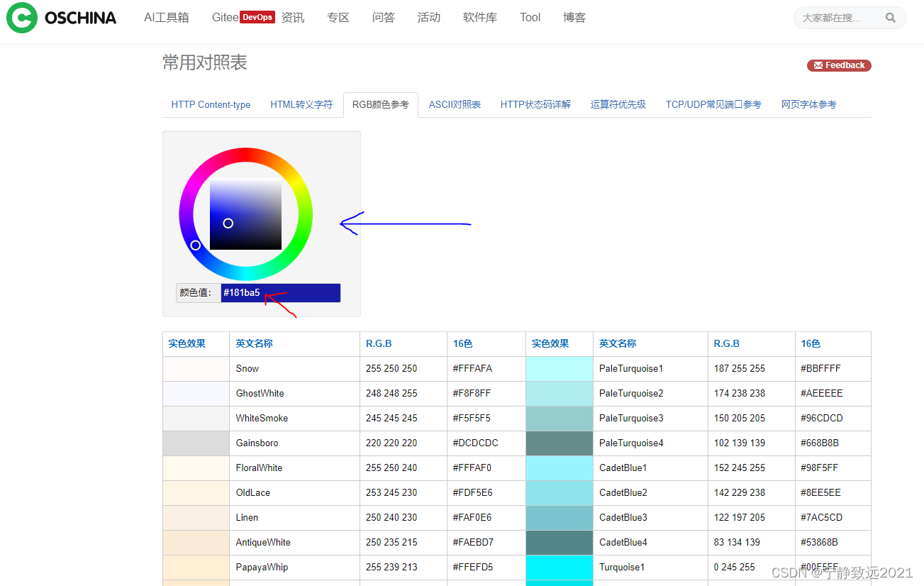Open the 专区 nav item
The image size is (924, 586).
(338, 18)
